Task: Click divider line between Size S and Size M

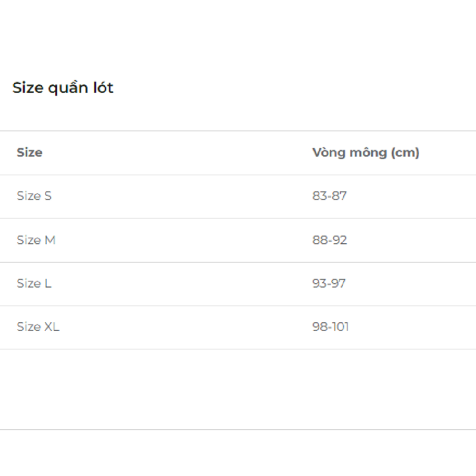Action: point(238,218)
